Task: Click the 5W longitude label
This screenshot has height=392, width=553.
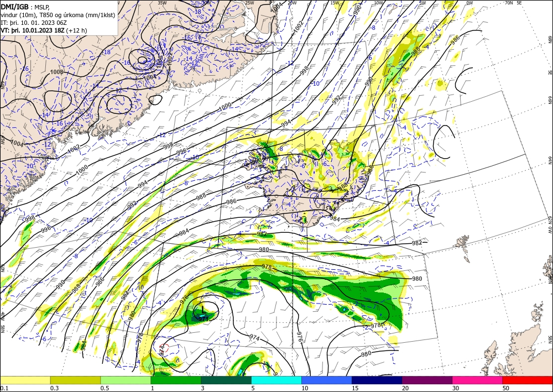Action: pos(422,3)
